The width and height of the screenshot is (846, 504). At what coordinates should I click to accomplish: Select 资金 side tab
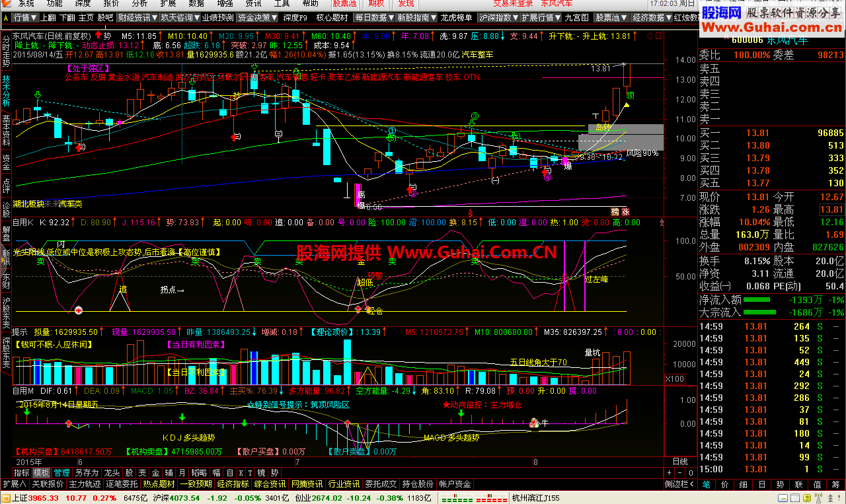click(x=6, y=162)
